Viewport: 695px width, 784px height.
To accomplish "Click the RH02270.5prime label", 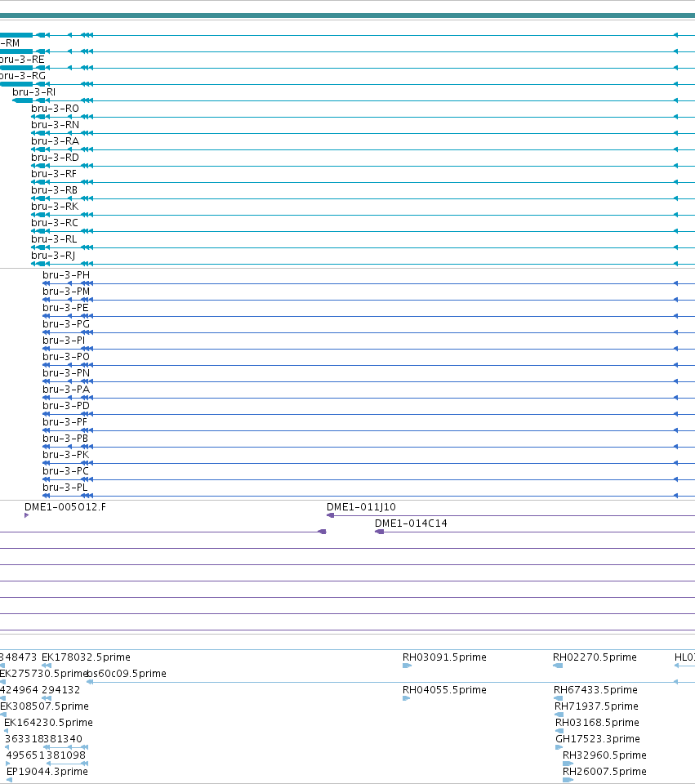I will coord(595,657).
